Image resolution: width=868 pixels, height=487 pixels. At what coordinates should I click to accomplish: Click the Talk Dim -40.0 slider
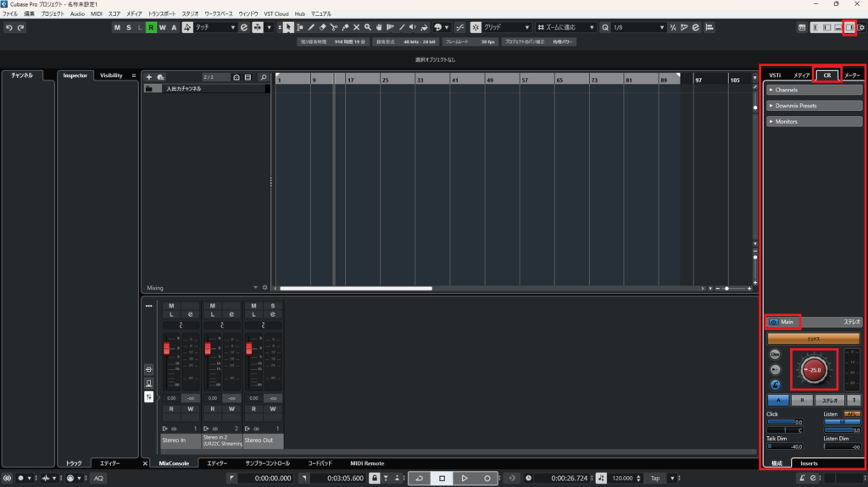[x=786, y=446]
